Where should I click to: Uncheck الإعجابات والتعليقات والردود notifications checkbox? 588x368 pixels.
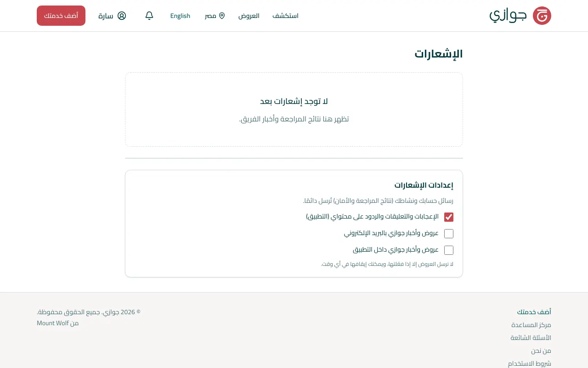pyautogui.click(x=449, y=217)
